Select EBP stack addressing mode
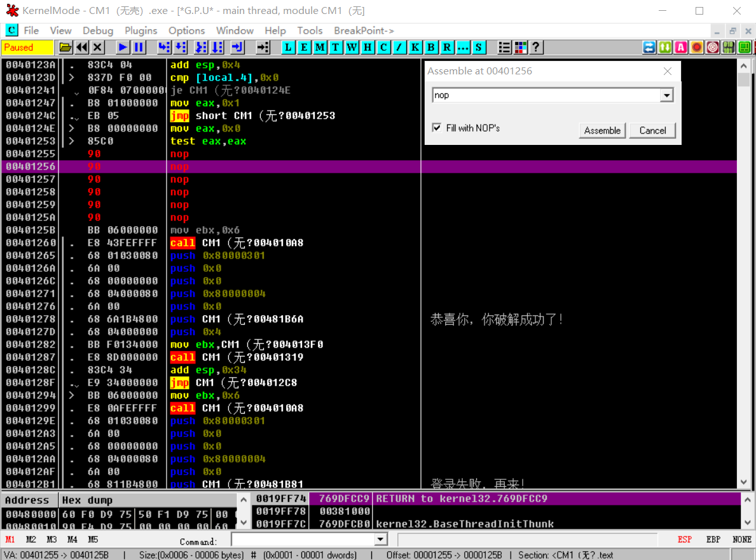The image size is (756, 560). (x=713, y=539)
